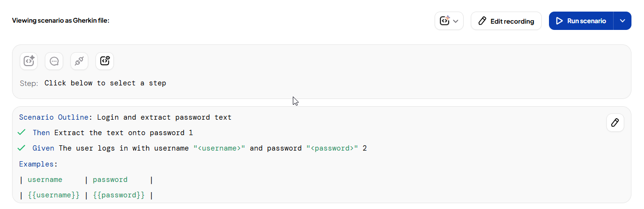Click the pencil edit icon beside the scenario
Image resolution: width=644 pixels, height=209 pixels.
pos(615,123)
